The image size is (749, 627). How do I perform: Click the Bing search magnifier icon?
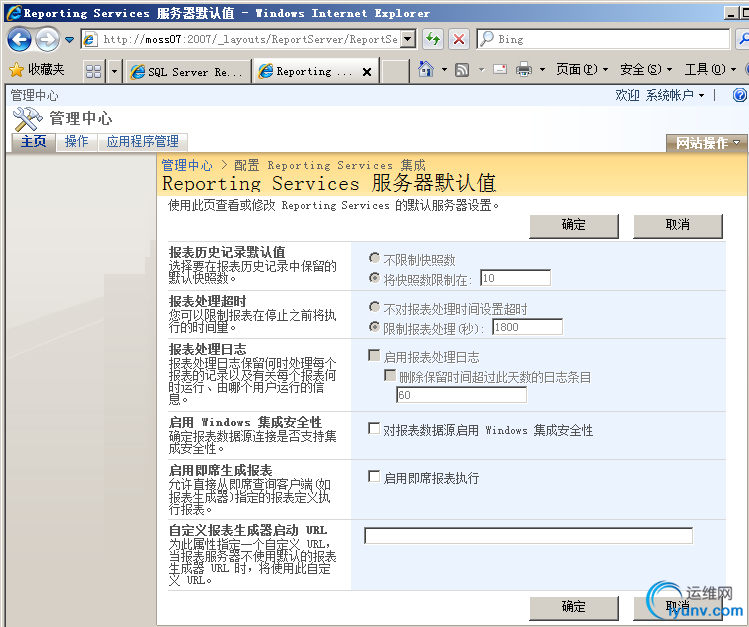tap(486, 39)
